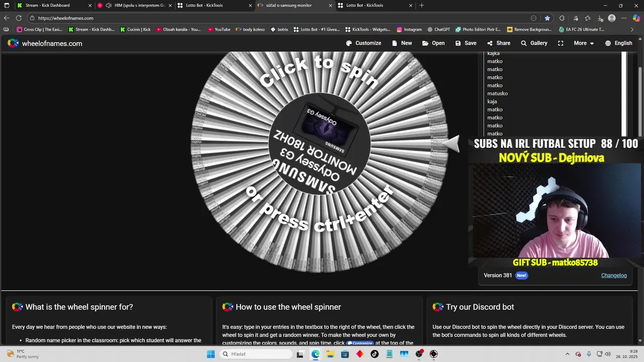Click the entries list scrollbar

point(624,94)
